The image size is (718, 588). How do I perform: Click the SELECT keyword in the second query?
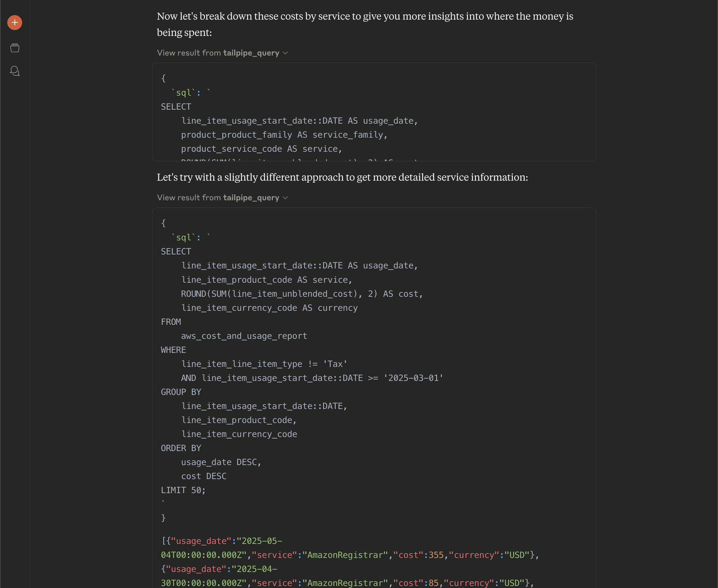[176, 252]
